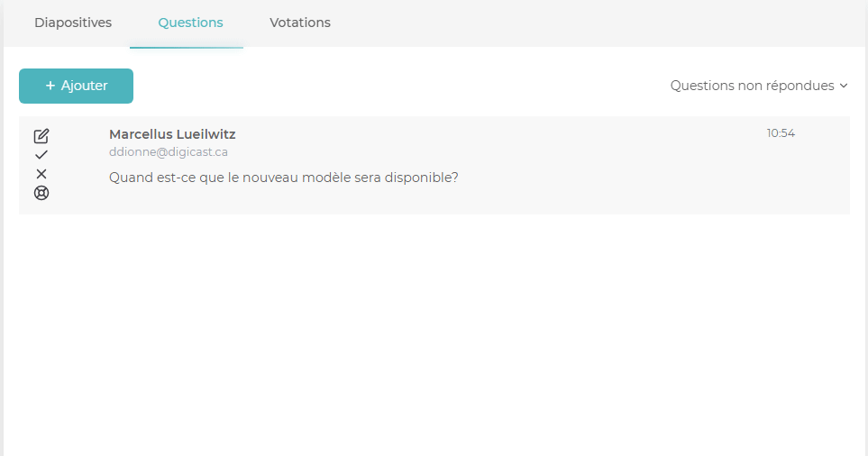Select the question text about nouveau modèle
Screen dimensions: 868x456
pyautogui.click(x=283, y=178)
